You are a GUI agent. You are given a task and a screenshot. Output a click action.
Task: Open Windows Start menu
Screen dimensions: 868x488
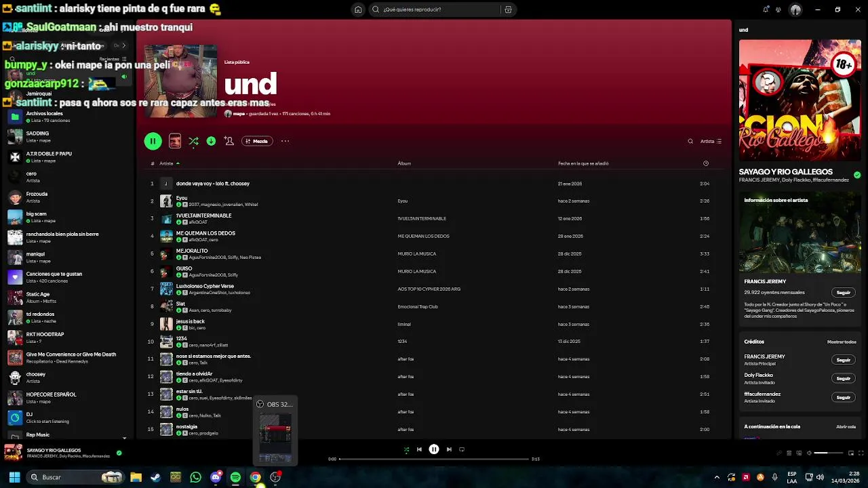point(14,477)
